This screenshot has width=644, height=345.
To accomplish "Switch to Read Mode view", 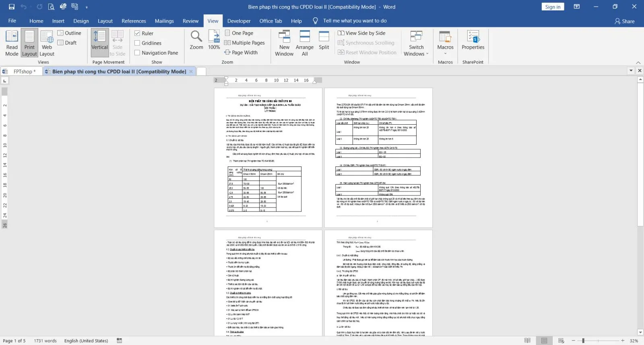I will click(12, 43).
